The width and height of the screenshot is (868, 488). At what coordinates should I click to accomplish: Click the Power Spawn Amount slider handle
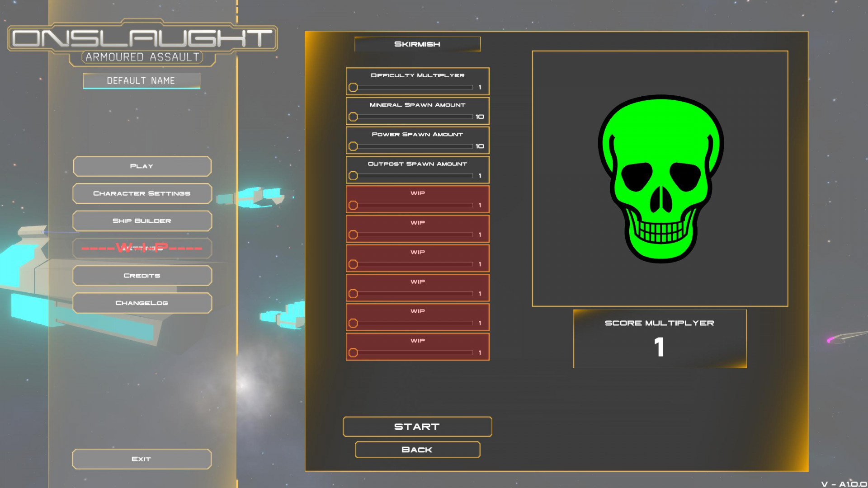point(353,146)
